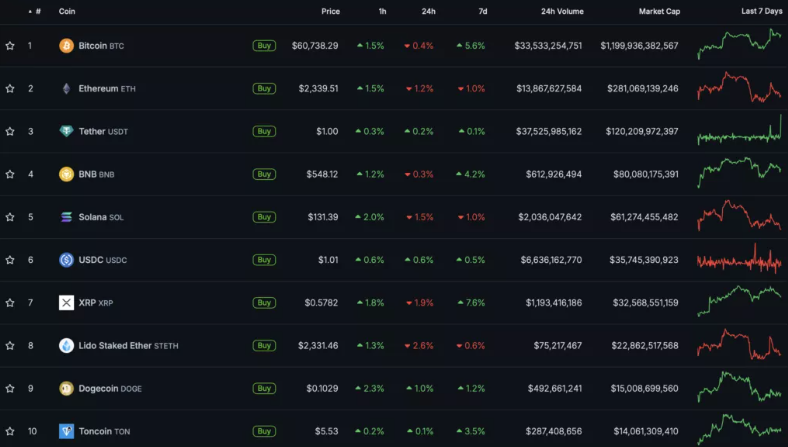Screen dimensions: 788x447
Task: Click the USDC coin logo
Action: click(x=66, y=260)
